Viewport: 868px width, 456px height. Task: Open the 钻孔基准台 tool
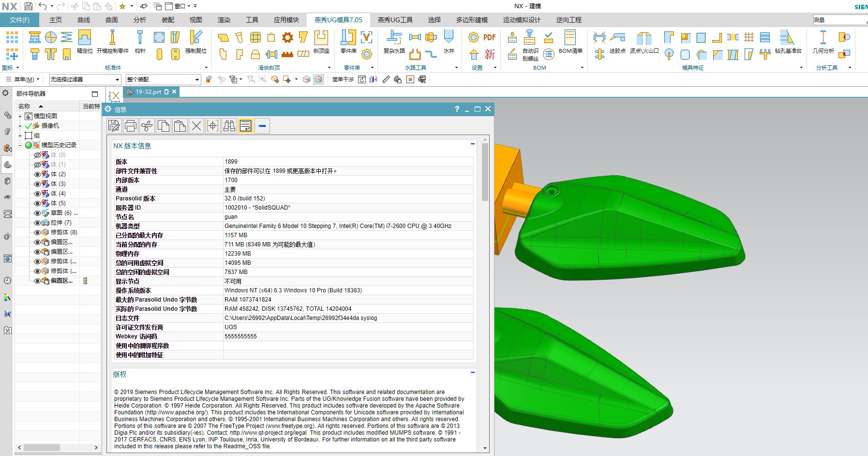click(x=787, y=38)
